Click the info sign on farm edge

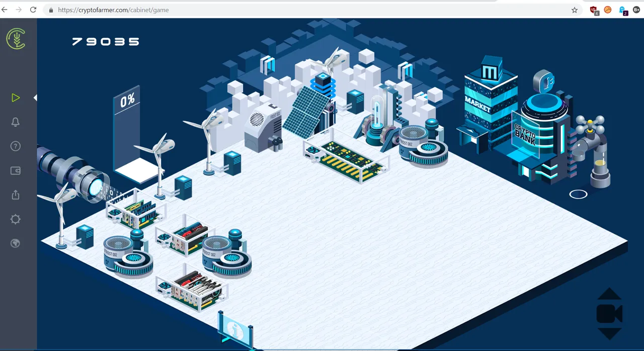pyautogui.click(x=234, y=329)
